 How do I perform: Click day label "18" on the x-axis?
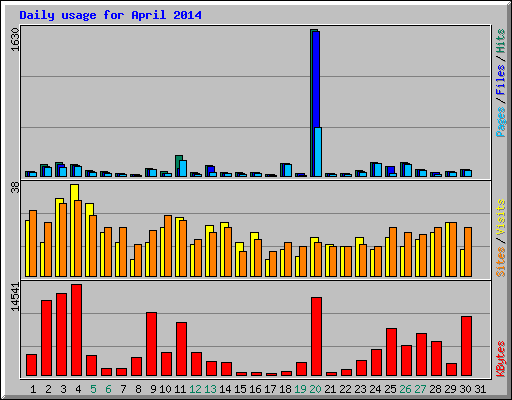285,389
